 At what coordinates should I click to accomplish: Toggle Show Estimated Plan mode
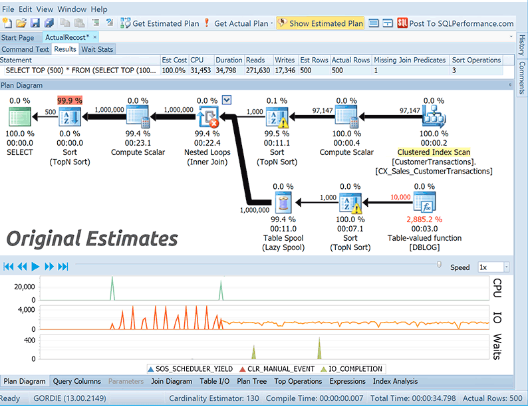coord(320,23)
